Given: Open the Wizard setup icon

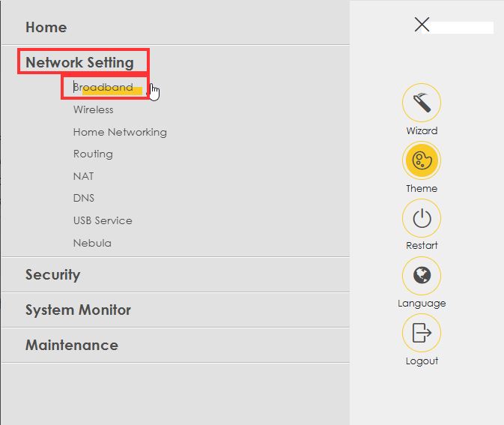Looking at the screenshot, I should 422,103.
